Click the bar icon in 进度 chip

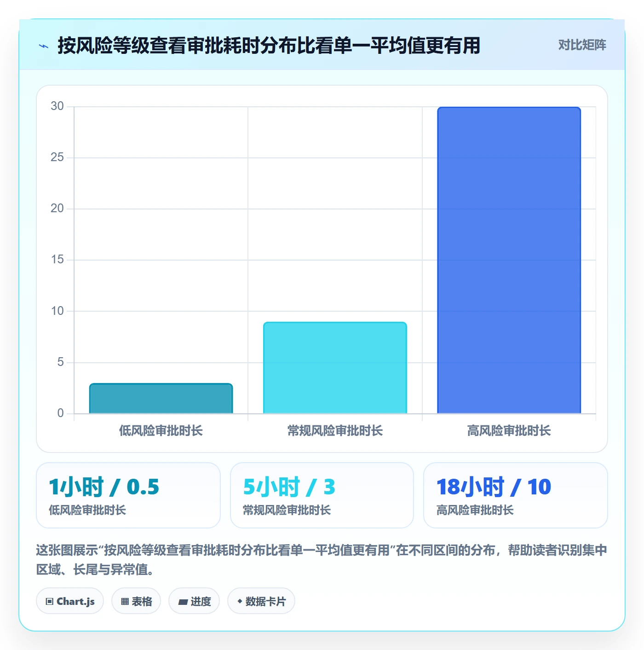pos(183,602)
